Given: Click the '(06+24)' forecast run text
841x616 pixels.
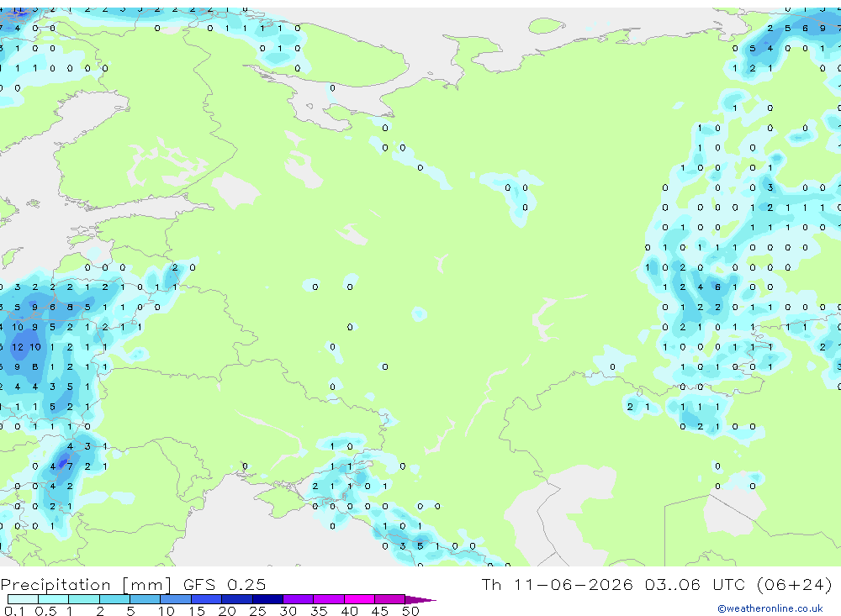Looking at the screenshot, I should [794, 584].
